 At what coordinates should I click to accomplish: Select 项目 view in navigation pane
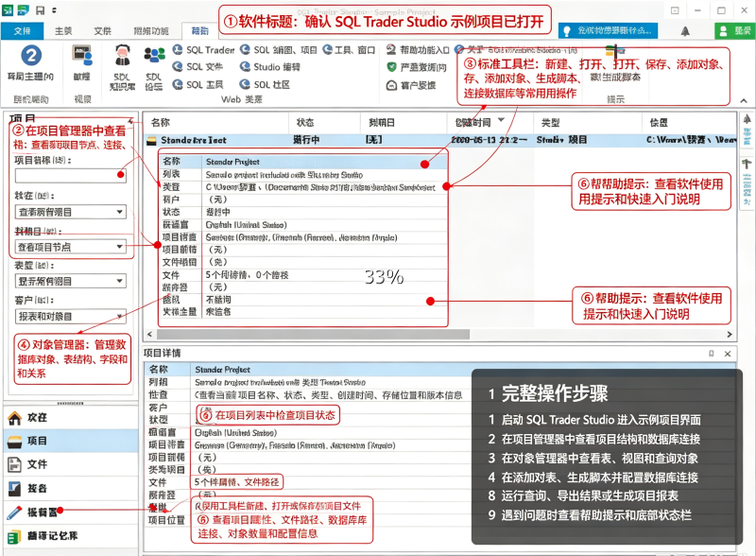click(x=71, y=442)
